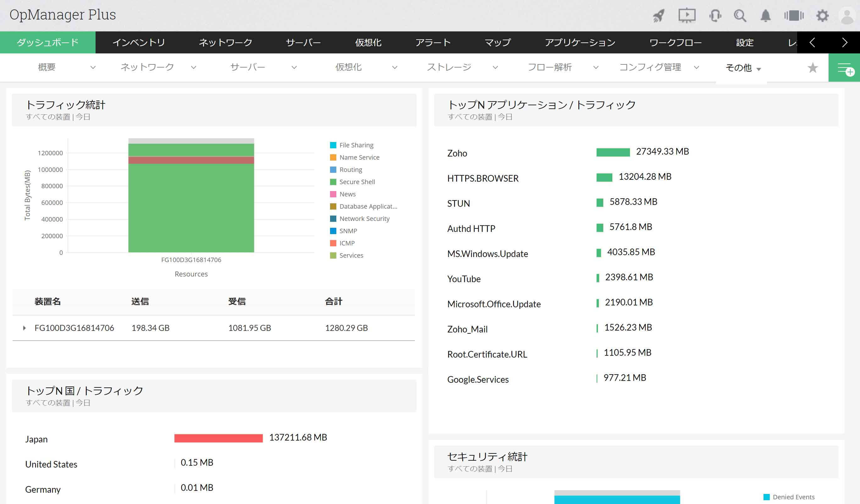860x504 pixels.
Task: Expand the FG100D3G16814706 device row
Action: point(24,328)
